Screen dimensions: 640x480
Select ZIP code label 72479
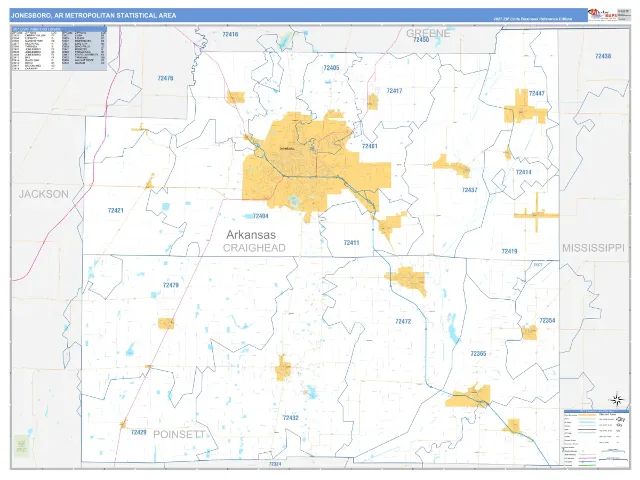click(x=171, y=285)
